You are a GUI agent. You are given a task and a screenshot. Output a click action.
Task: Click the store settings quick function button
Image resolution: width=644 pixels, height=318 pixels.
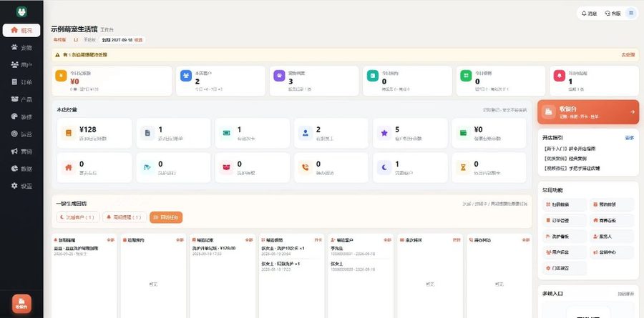click(565, 269)
